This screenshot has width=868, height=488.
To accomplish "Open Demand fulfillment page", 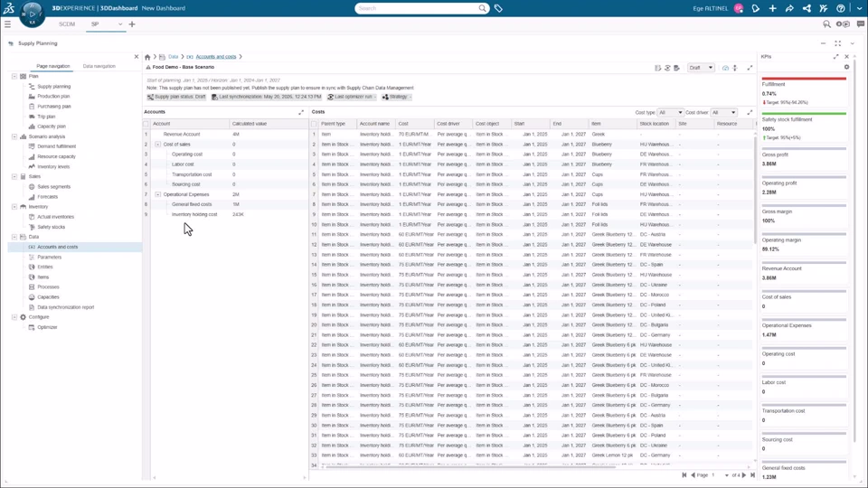I will tap(56, 146).
